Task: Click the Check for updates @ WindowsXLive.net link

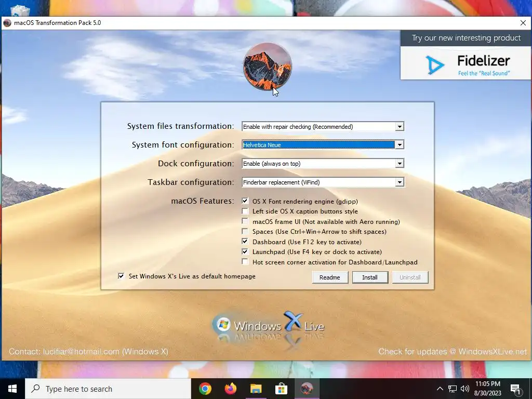Action: pyautogui.click(x=453, y=352)
